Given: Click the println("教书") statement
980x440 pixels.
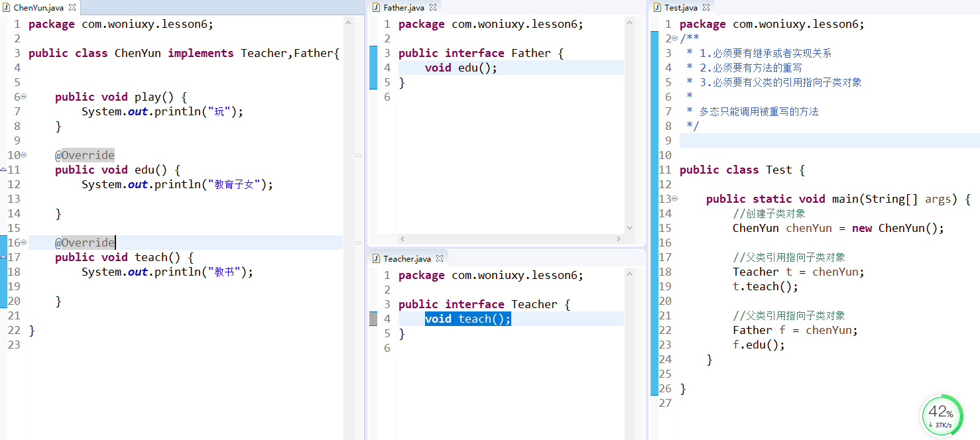Looking at the screenshot, I should [167, 272].
